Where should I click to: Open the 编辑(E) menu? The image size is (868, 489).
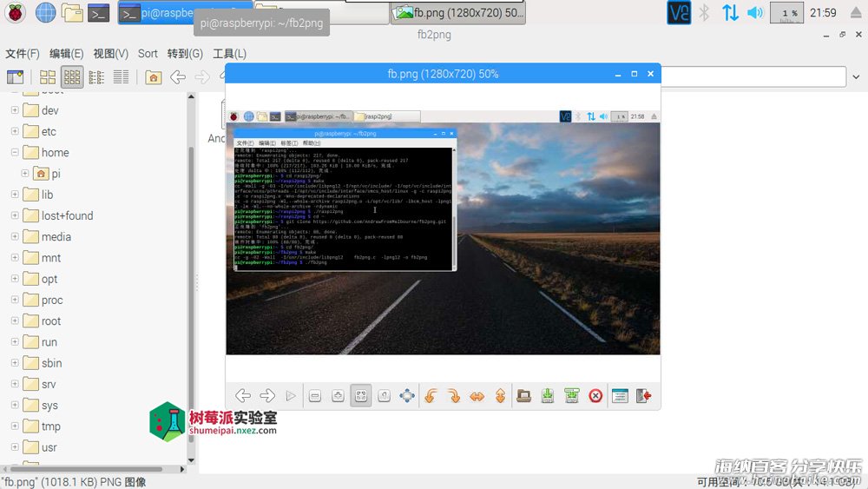67,54
